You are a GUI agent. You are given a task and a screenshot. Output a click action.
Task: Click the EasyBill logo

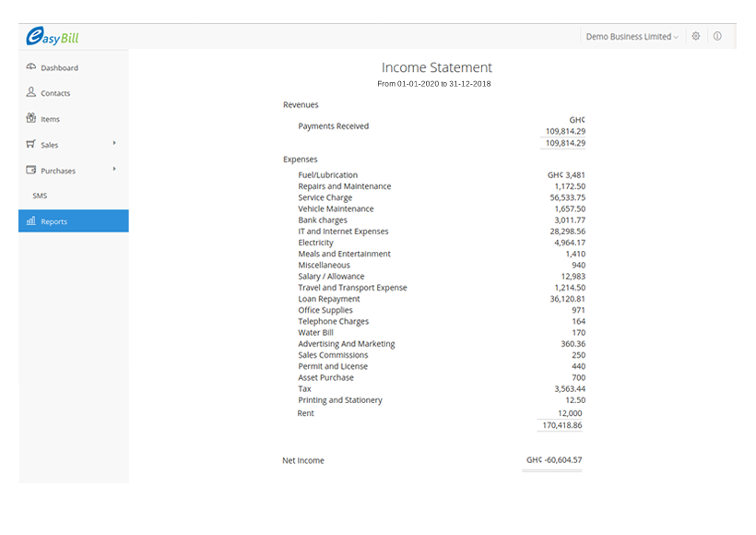click(x=53, y=37)
